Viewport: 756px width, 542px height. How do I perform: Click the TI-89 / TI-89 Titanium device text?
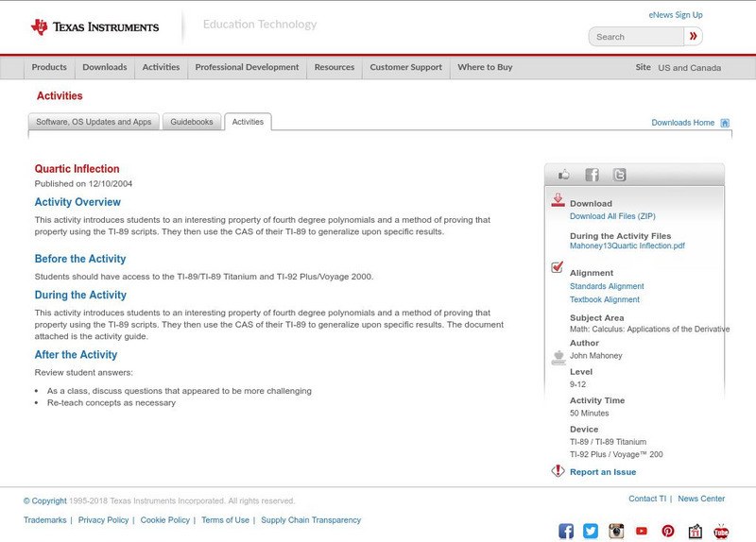pyautogui.click(x=608, y=442)
